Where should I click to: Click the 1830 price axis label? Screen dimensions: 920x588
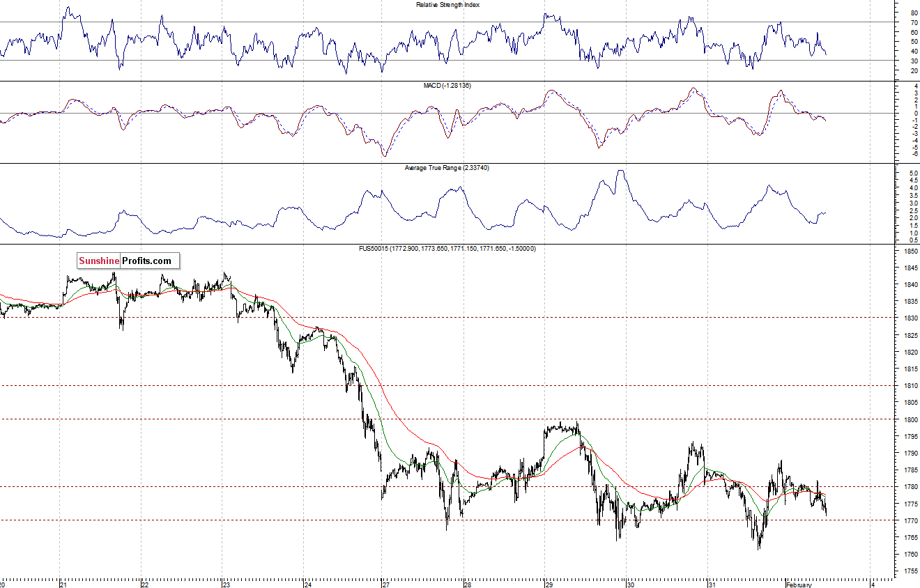910,318
